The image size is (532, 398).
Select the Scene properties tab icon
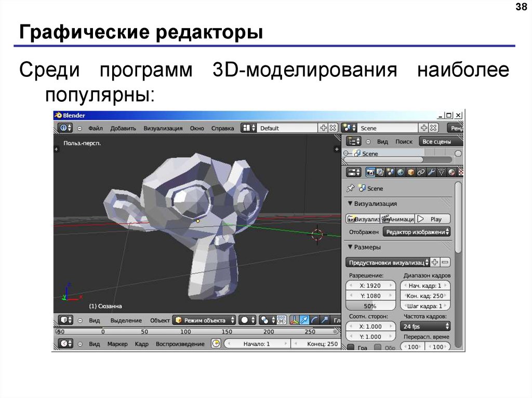pyautogui.click(x=391, y=172)
